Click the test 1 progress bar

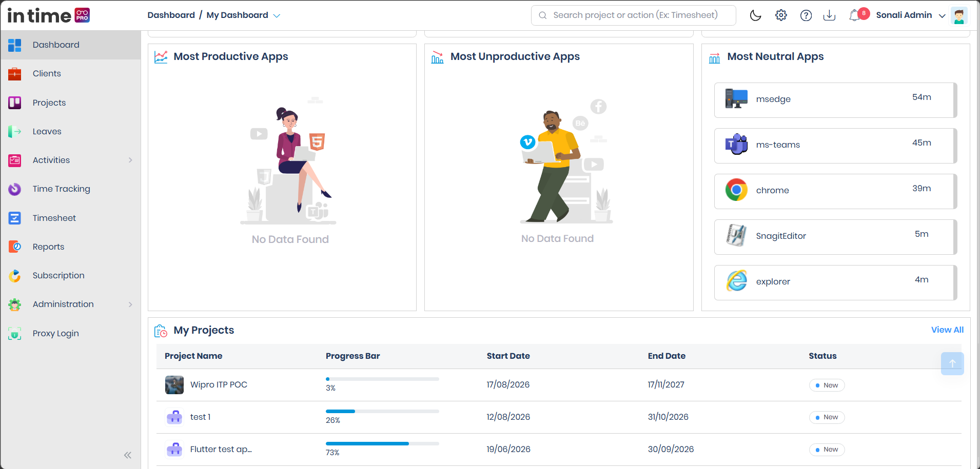click(x=382, y=412)
